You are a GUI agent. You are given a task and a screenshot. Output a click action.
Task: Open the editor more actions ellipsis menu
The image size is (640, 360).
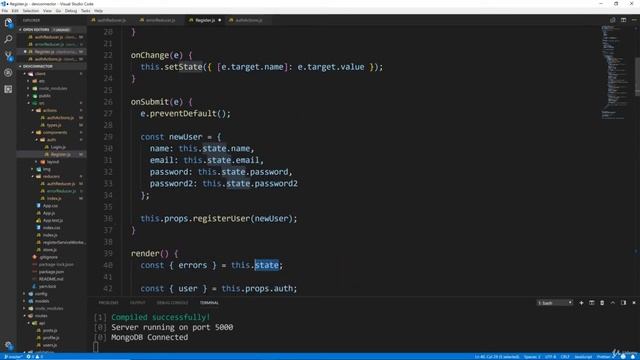click(634, 20)
